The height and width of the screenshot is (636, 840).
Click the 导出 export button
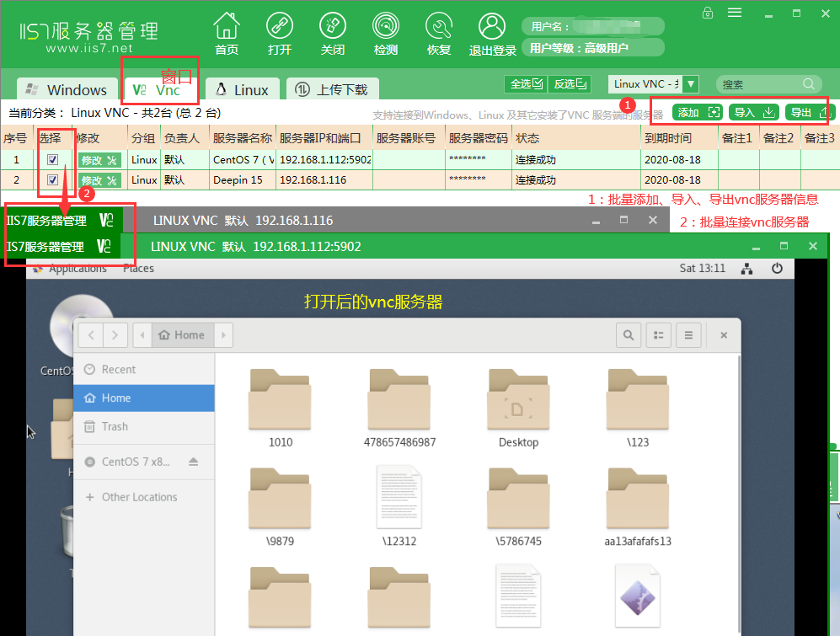809,113
